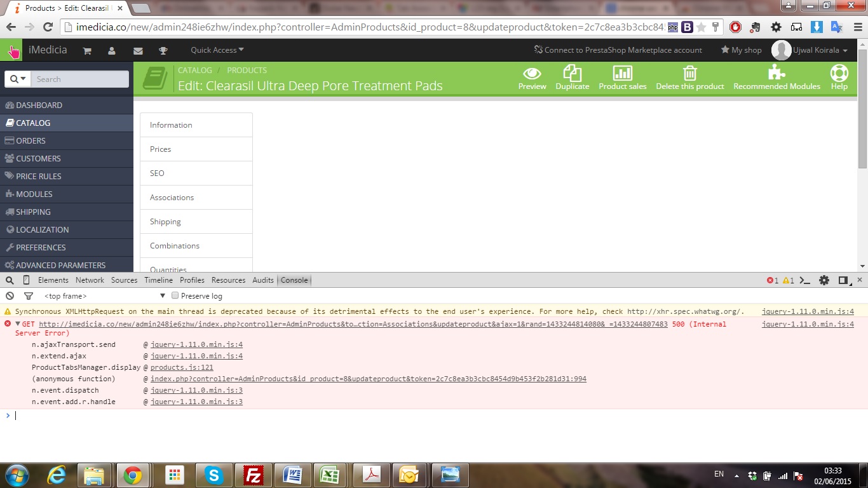Open DevTools dock side selector
Viewport: 868px width, 488px height.
844,280
